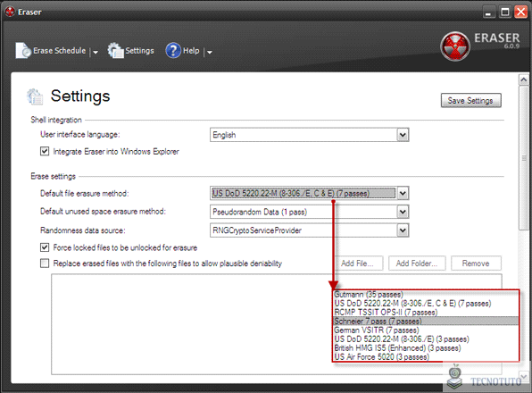Viewport: 532px width, 393px height.
Task: Click the vertical scrollbar thumb
Action: (x=523, y=158)
